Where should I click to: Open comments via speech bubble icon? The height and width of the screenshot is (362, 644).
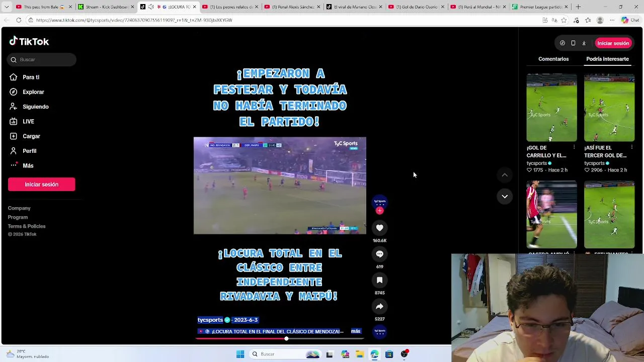tap(380, 254)
